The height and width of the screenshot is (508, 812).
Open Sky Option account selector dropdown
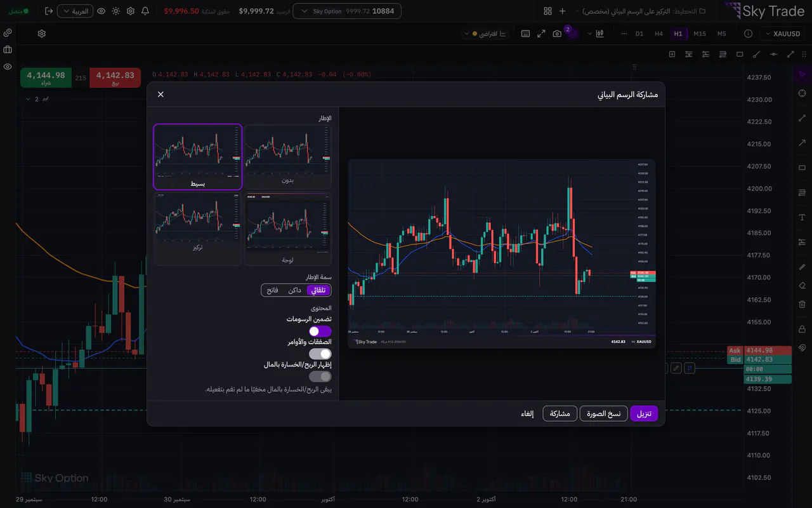[348, 11]
